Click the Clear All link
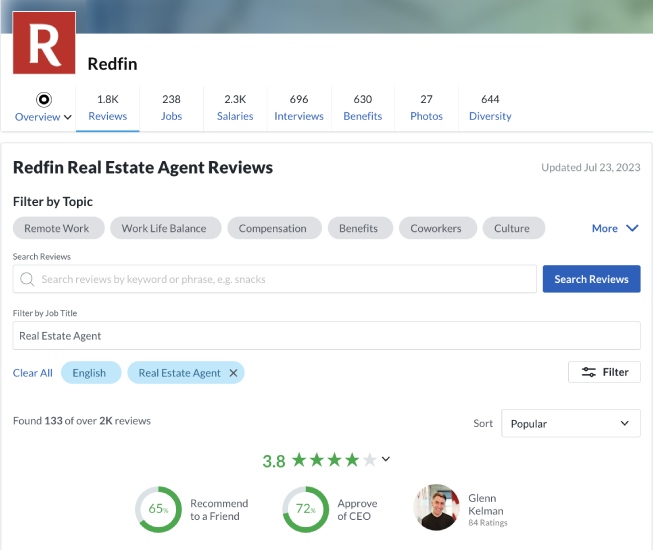 pyautogui.click(x=32, y=373)
